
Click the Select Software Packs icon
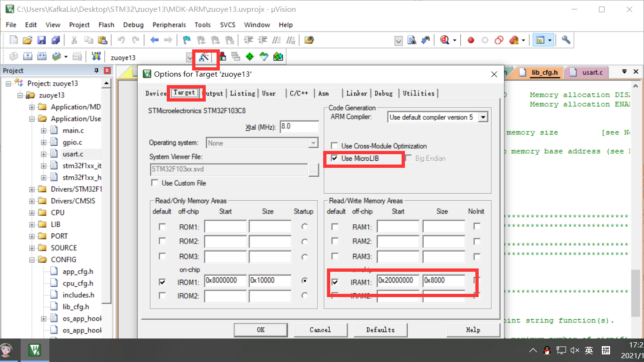pos(264,57)
